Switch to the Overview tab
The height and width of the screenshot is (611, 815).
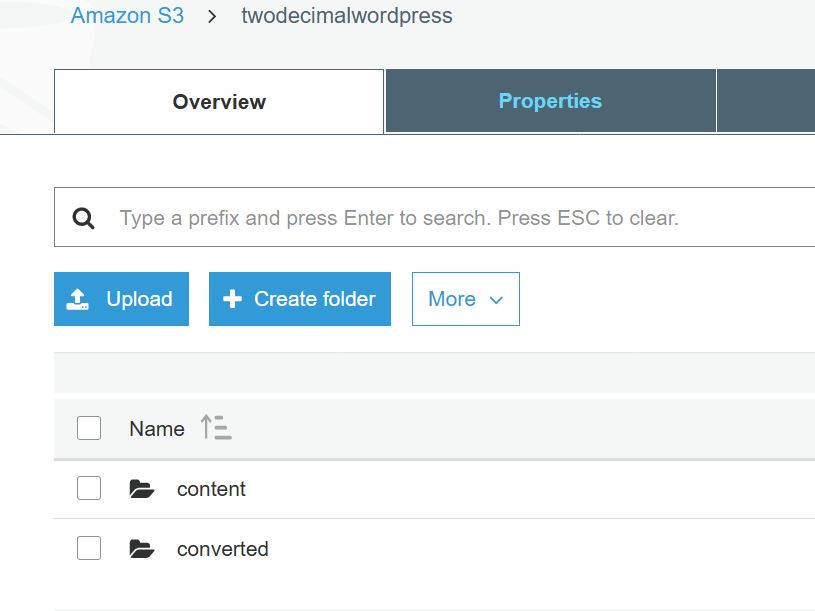(x=219, y=102)
